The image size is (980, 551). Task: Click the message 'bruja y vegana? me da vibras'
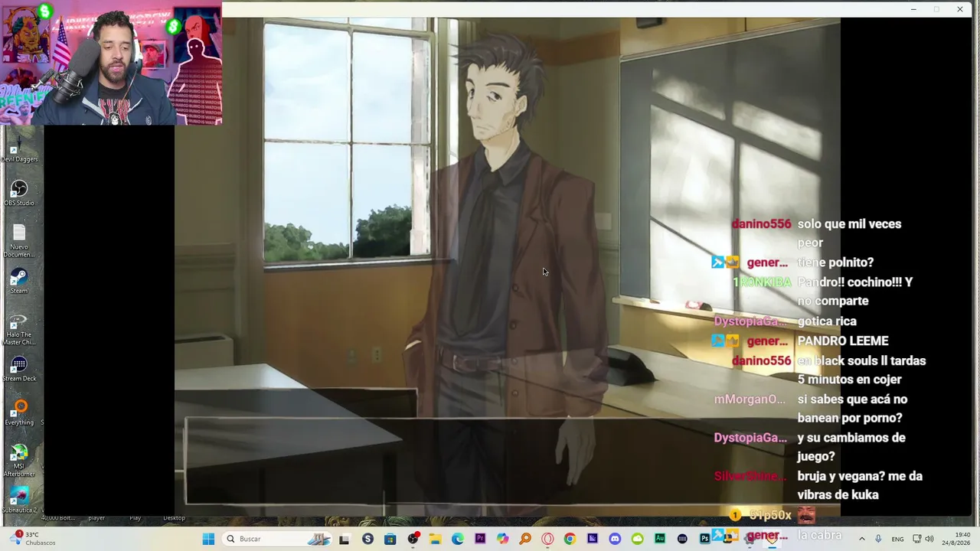pyautogui.click(x=860, y=485)
